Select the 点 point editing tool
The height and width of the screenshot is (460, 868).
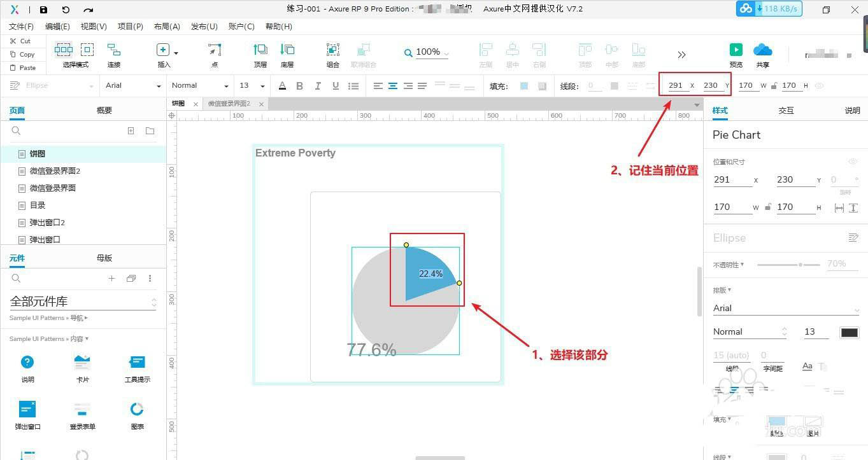pyautogui.click(x=215, y=55)
